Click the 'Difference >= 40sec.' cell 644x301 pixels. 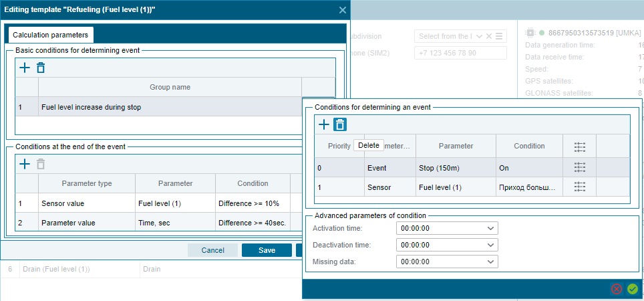click(x=253, y=223)
